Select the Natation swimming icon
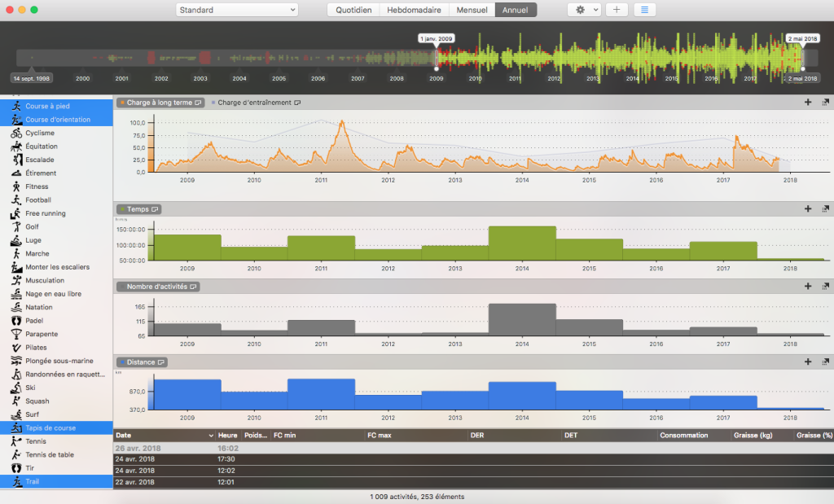 (16, 307)
